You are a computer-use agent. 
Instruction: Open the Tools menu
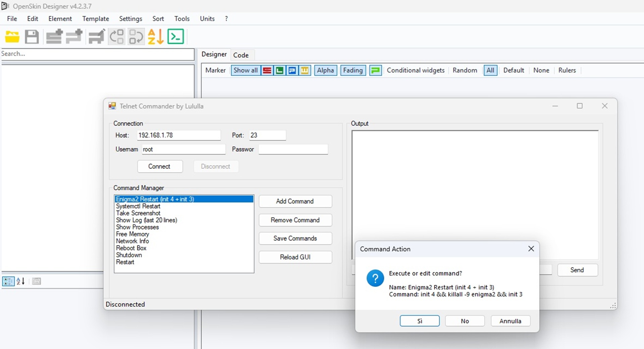[182, 19]
